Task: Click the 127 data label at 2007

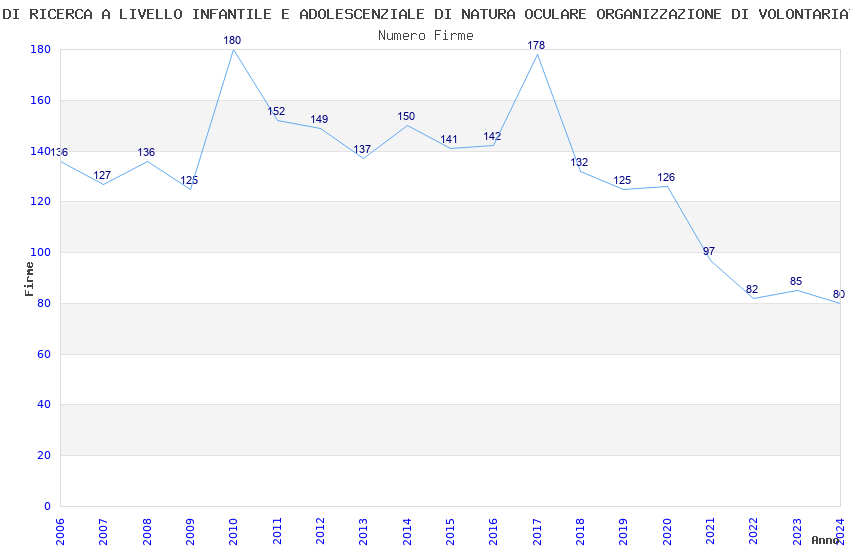Action: pos(102,175)
